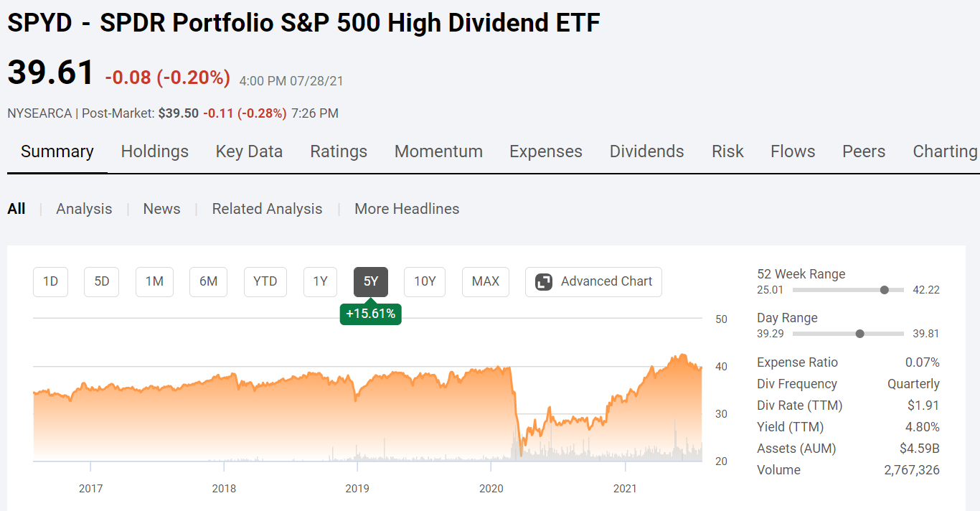This screenshot has height=511, width=980.
Task: Click the 52 Week Range slider handle
Action: 884,290
